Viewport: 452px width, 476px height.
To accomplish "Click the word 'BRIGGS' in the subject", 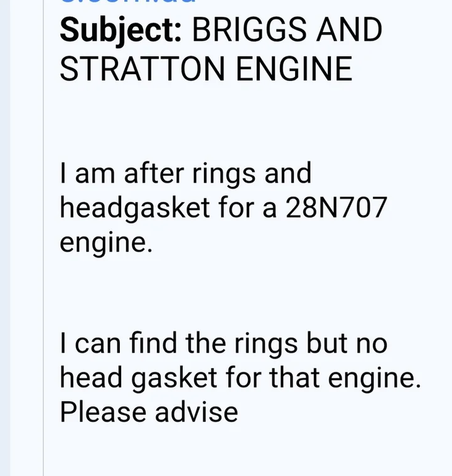I will click(249, 30).
